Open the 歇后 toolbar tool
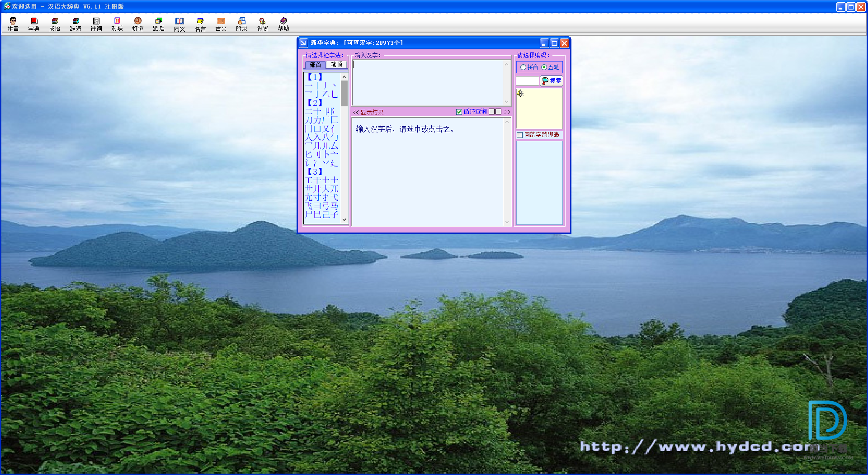 tap(159, 24)
